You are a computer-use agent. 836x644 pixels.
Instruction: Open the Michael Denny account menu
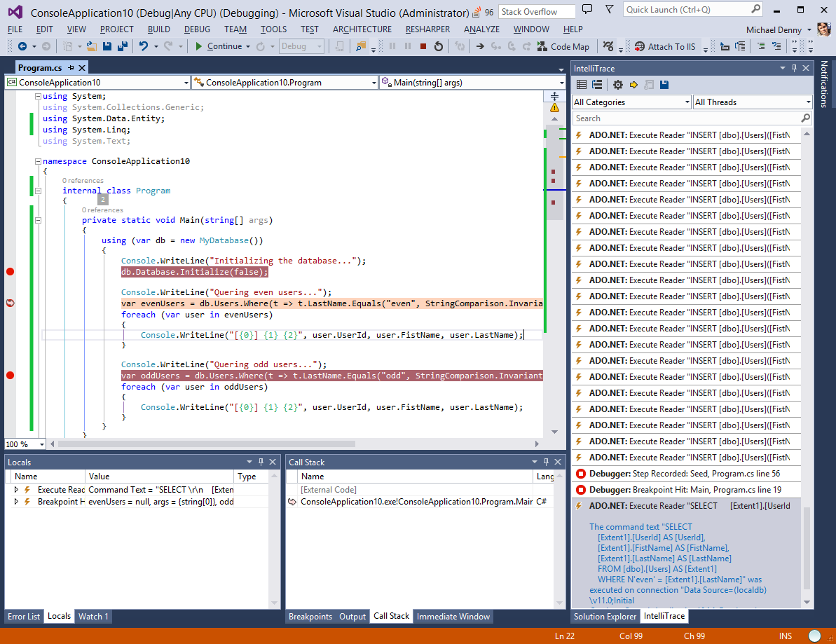pos(779,30)
